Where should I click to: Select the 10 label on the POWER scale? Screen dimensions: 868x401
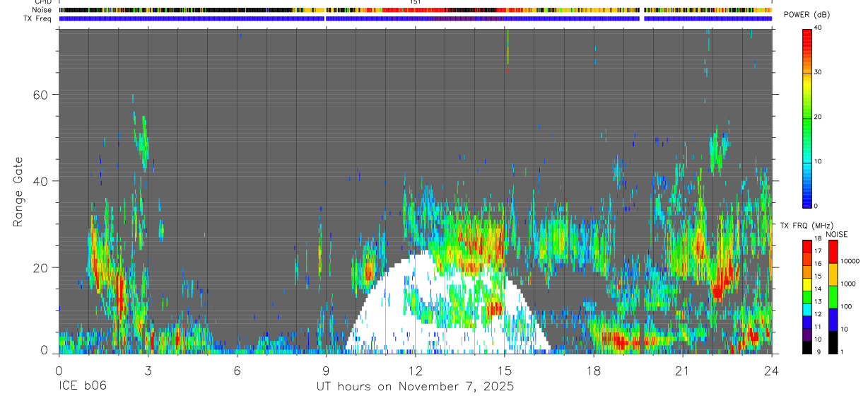click(818, 161)
